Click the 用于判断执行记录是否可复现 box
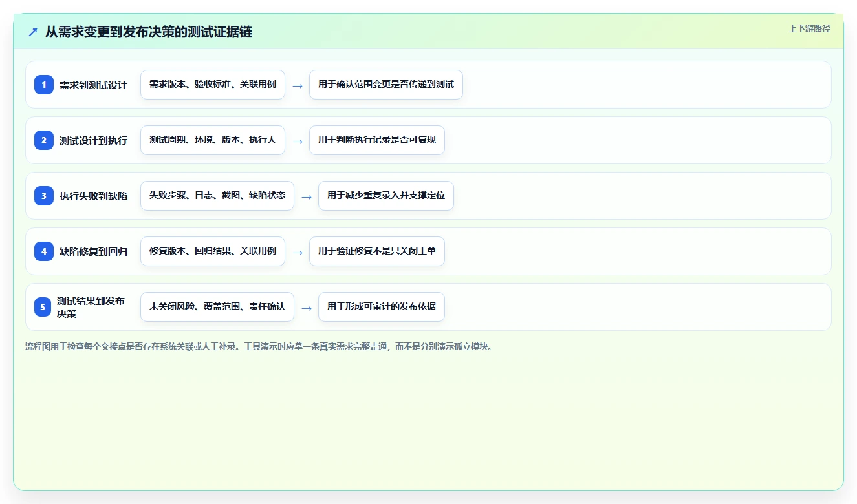Screen dimensions: 857x504 point(377,140)
